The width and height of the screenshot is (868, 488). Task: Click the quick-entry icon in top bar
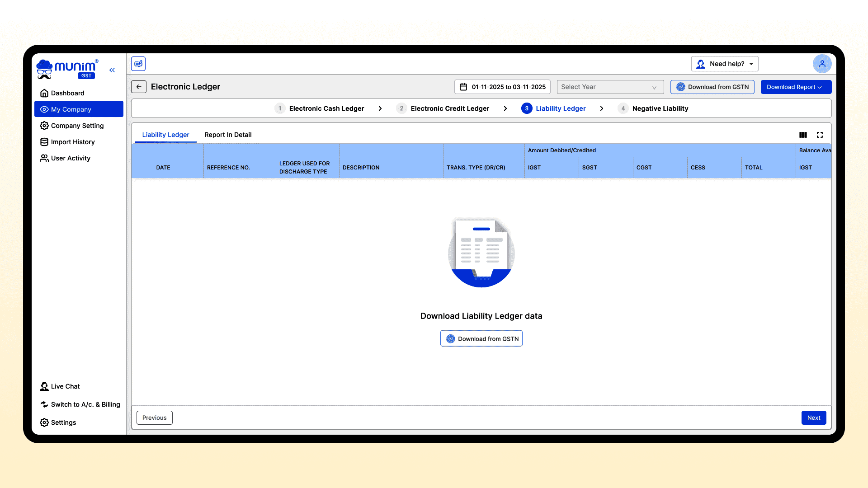pyautogui.click(x=138, y=64)
